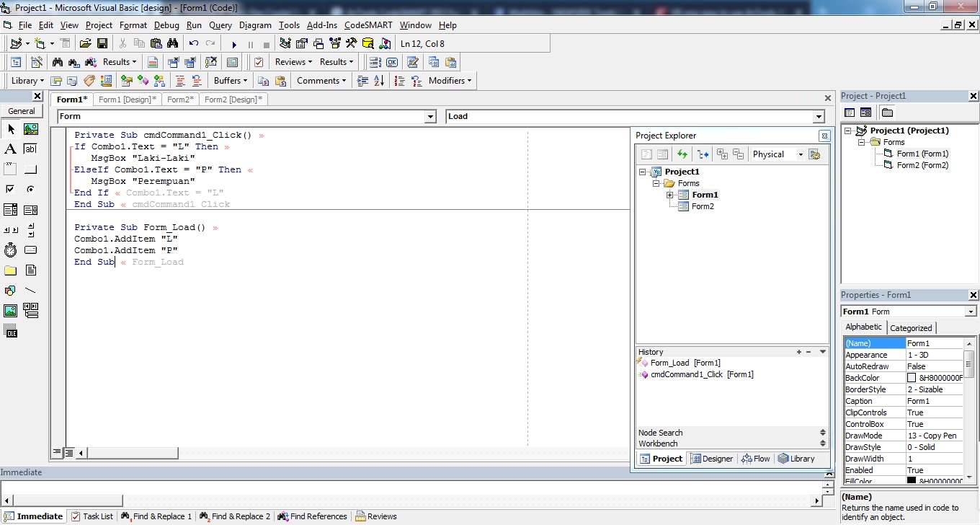Switch to the Form2* code tab
This screenshot has width=980, height=525.
[x=181, y=100]
